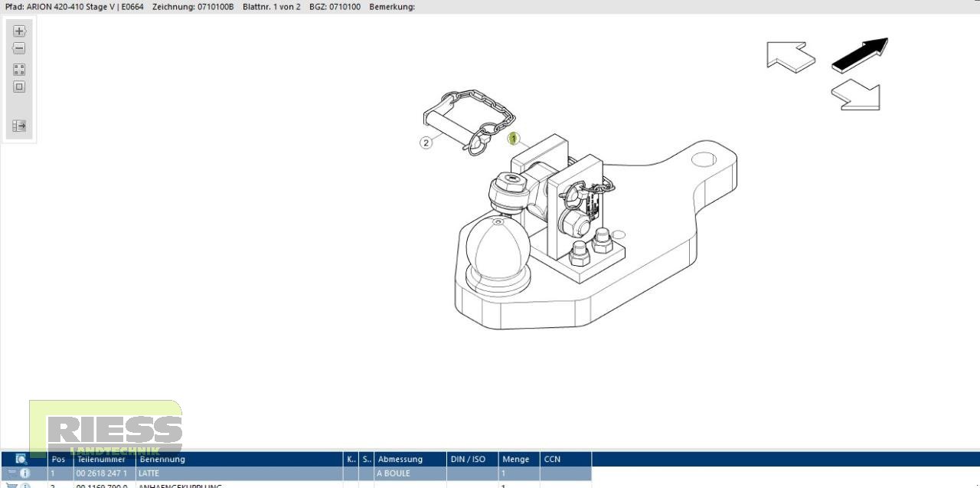
Task: Click the DIN / ISO column header
Action: coord(468,459)
